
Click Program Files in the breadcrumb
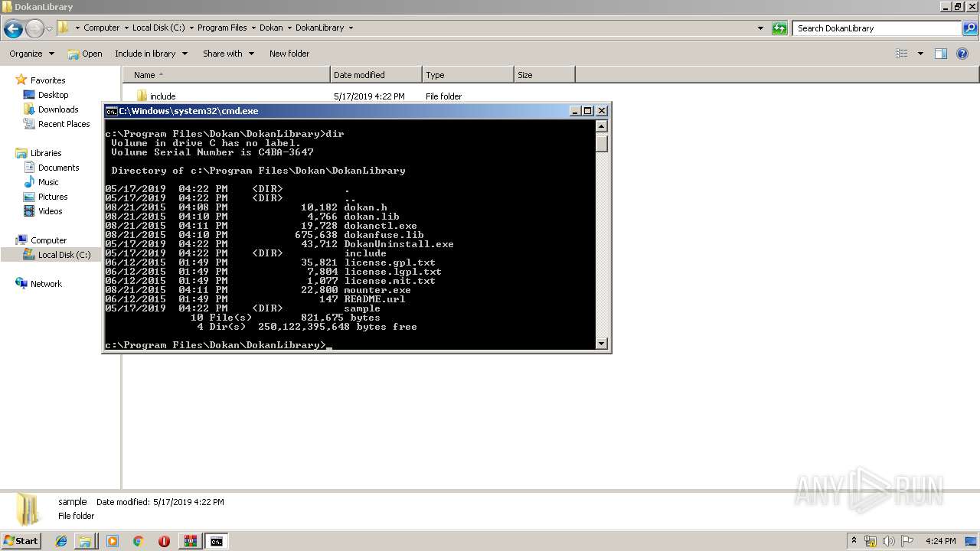click(222, 28)
